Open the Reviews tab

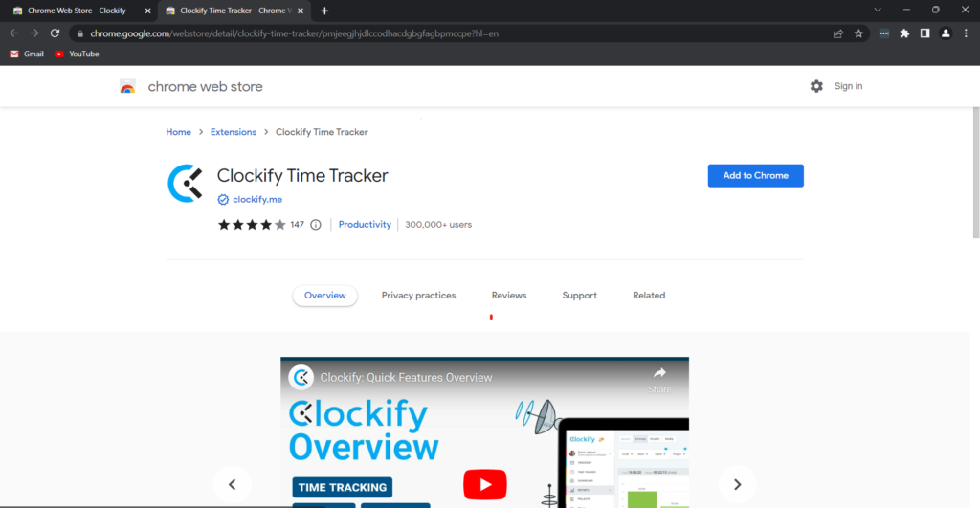point(509,296)
